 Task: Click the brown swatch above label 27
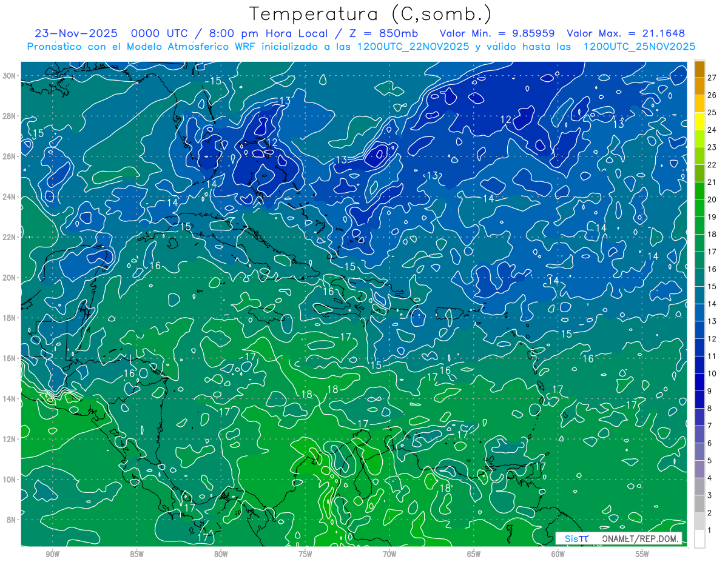coord(699,69)
